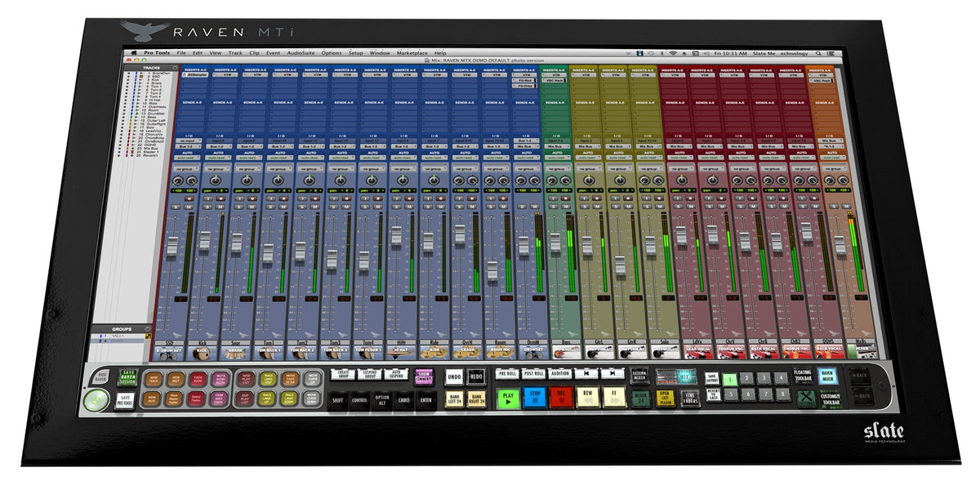
Task: Open the Marketplace menu
Action: click(412, 53)
